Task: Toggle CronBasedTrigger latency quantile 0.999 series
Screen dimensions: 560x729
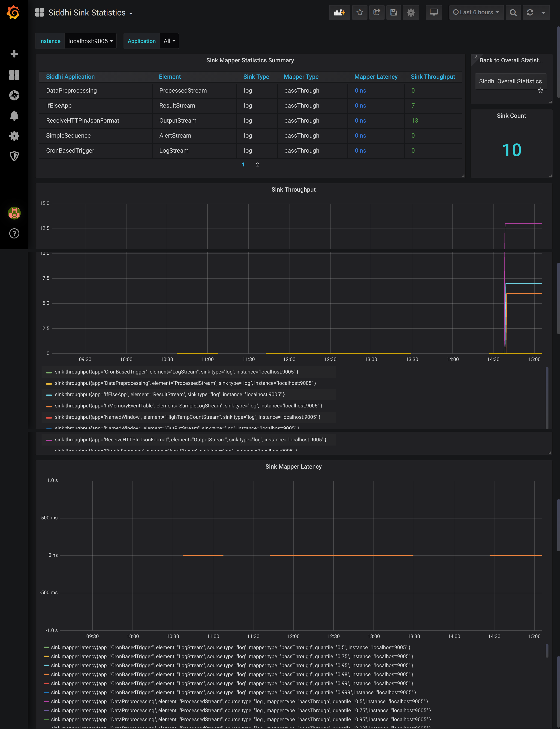Action: point(233,692)
